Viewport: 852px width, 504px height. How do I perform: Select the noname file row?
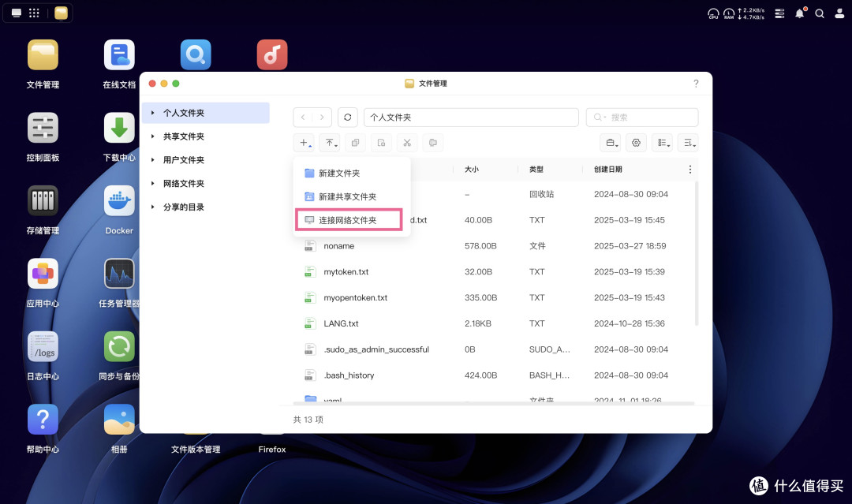pos(494,246)
